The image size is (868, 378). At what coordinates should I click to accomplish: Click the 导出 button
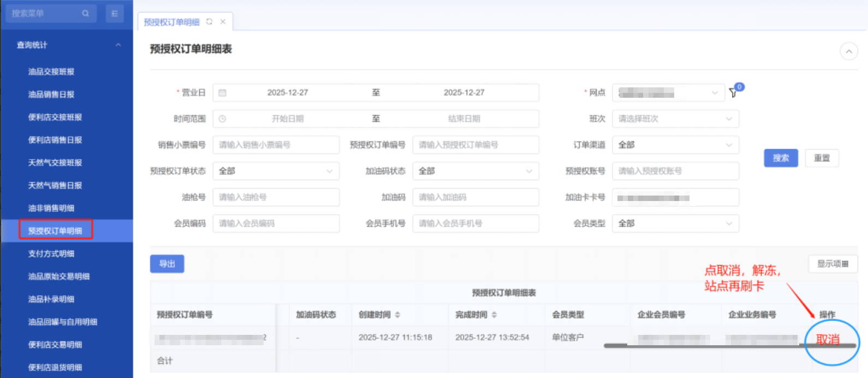(x=167, y=264)
